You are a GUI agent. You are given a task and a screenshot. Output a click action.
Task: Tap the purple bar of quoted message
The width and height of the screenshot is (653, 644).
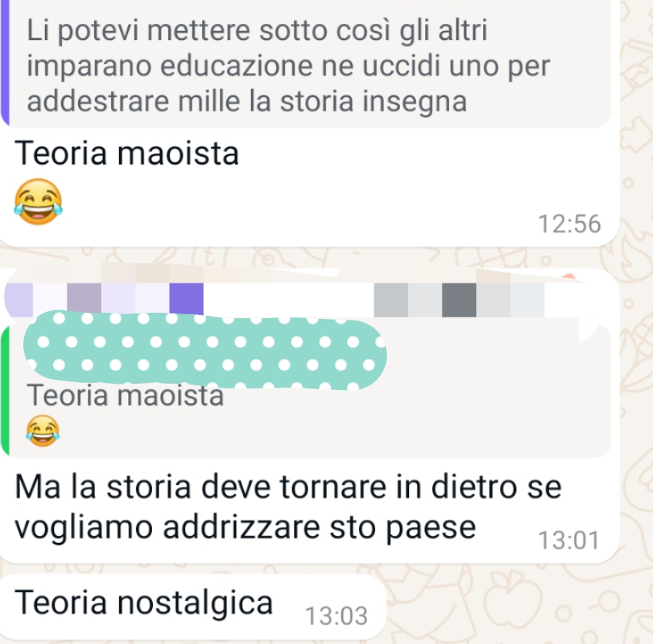(x=5, y=63)
